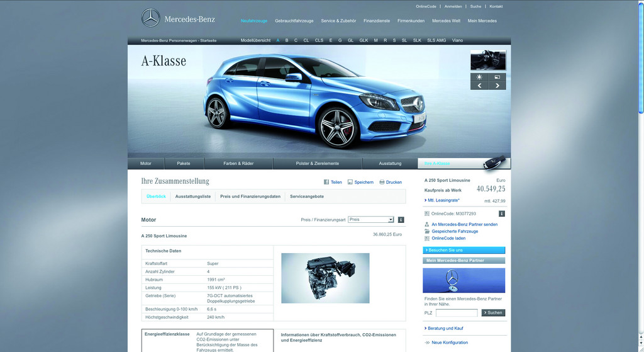Switch to Preis und Finanzierungsdaten sub-tab
The image size is (644, 352).
point(250,196)
